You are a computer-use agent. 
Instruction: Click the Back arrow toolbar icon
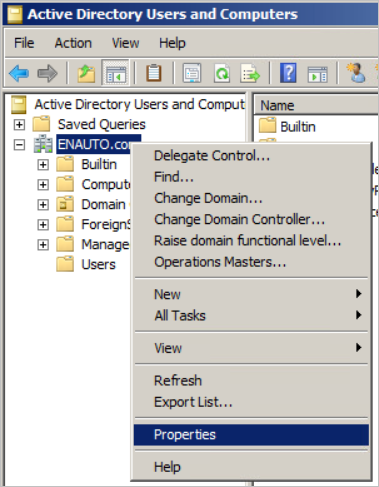[x=19, y=73]
